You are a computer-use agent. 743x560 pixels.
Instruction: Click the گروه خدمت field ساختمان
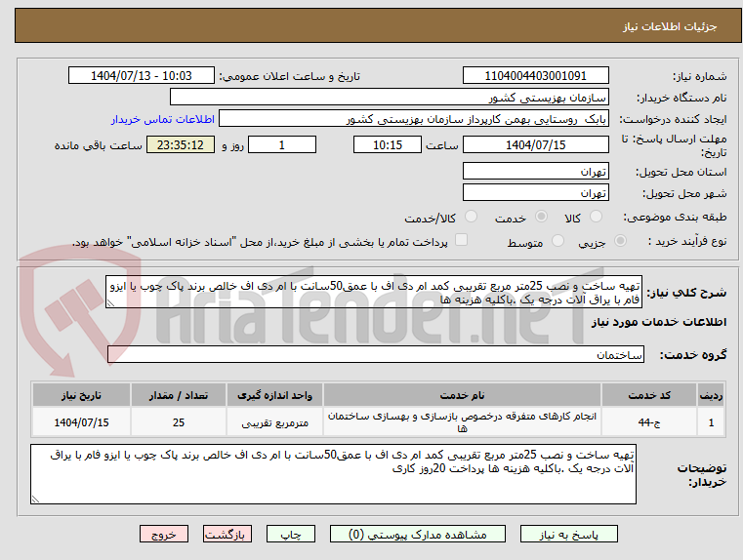pos(376,354)
